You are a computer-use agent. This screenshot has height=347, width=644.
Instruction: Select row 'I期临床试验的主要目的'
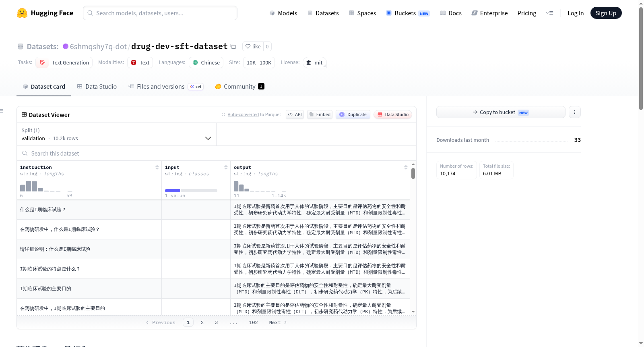[213, 289]
